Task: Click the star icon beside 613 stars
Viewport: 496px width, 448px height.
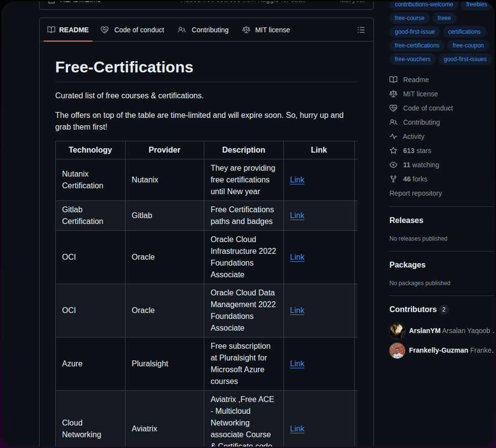Action: (x=393, y=151)
